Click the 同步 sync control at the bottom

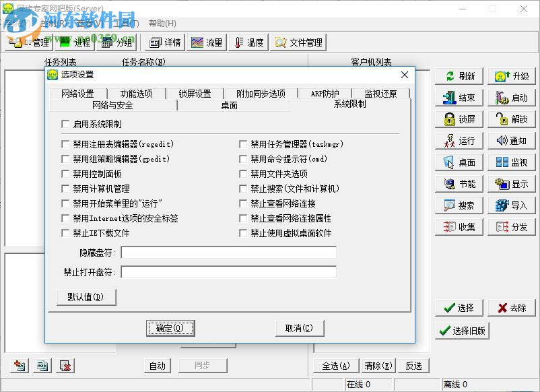(203, 365)
